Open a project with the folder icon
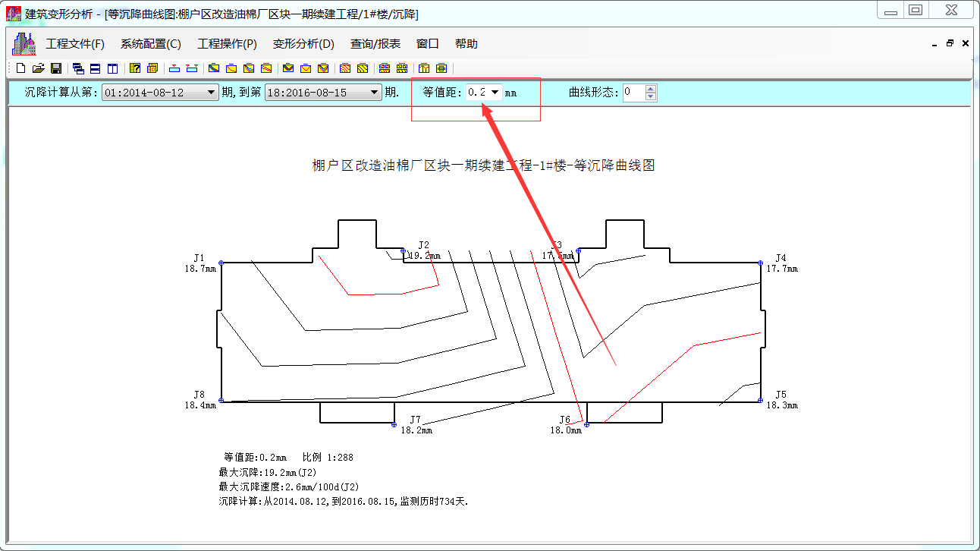The height and width of the screenshot is (551, 980). point(38,68)
